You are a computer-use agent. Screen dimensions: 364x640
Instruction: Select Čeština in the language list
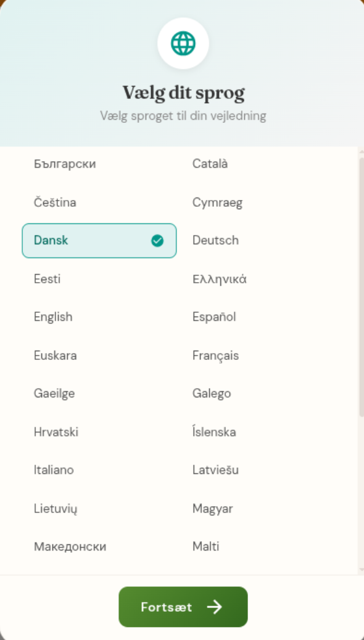99,202
